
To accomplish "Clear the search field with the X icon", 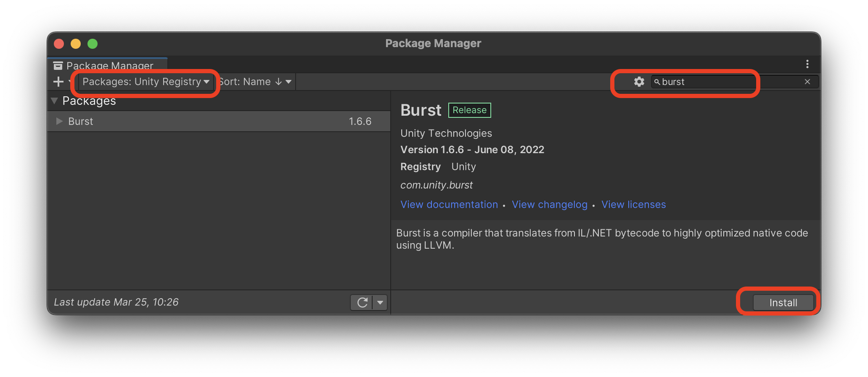I will [x=807, y=82].
